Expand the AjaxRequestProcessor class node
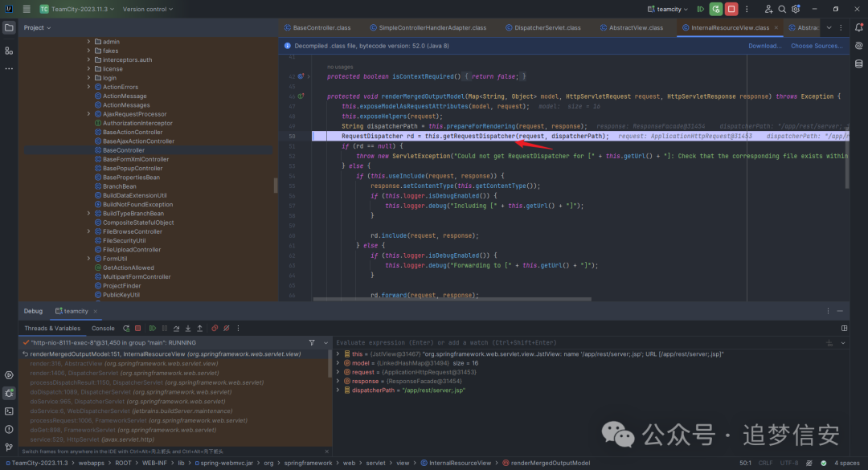The width and height of the screenshot is (868, 470). [x=88, y=113]
